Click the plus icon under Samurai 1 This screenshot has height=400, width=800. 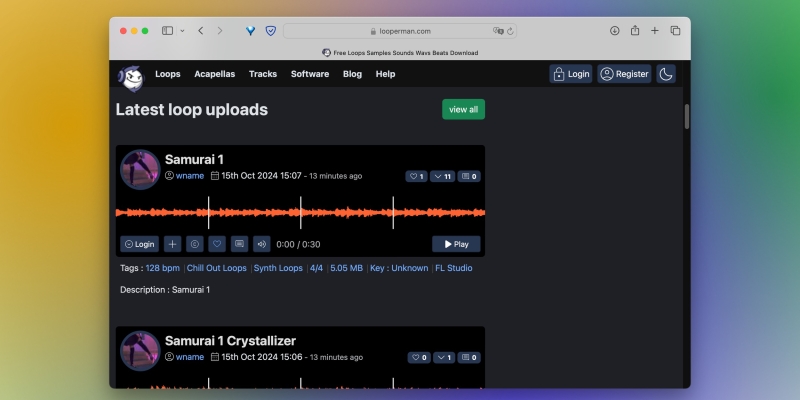click(172, 243)
